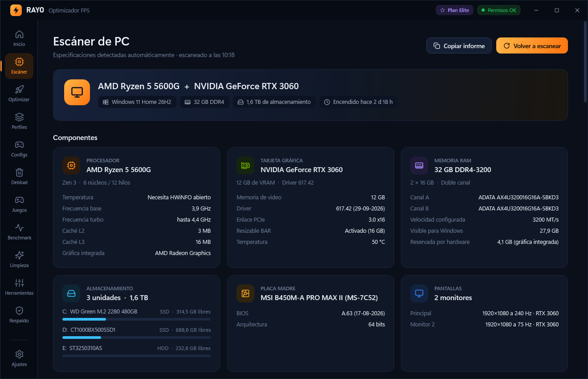588x379 pixels.
Task: Click the D: drive usage bar
Action: 136,338
